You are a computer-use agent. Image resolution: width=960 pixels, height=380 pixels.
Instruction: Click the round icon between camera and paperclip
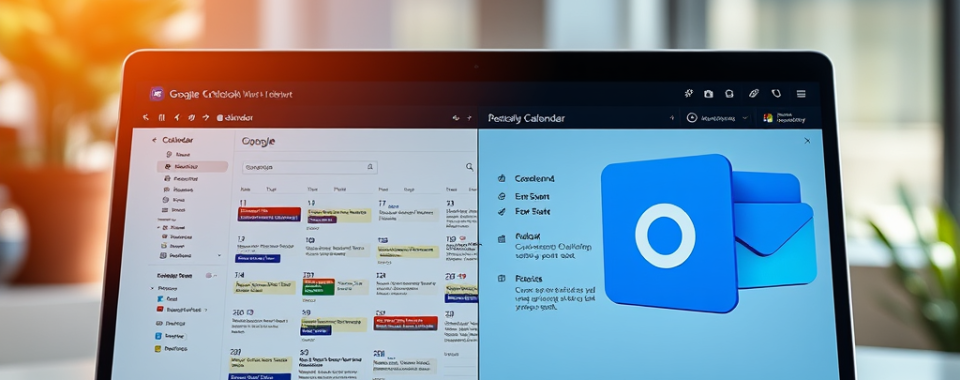coord(729,94)
